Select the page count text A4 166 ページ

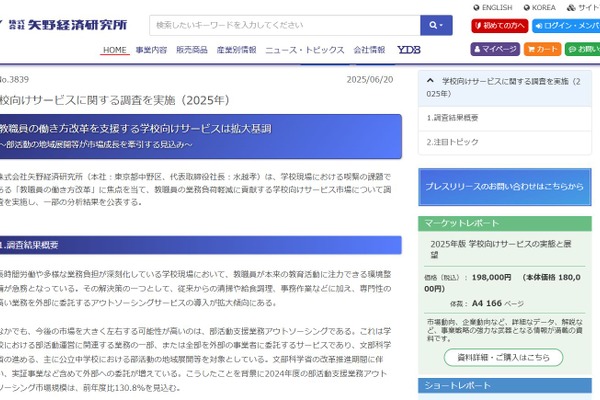click(x=498, y=304)
